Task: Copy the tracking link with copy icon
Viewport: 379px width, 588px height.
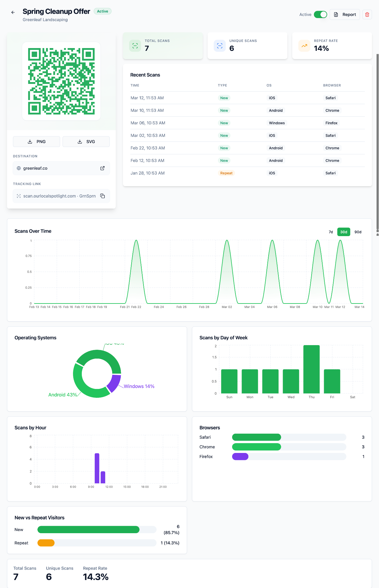Action: pos(102,196)
